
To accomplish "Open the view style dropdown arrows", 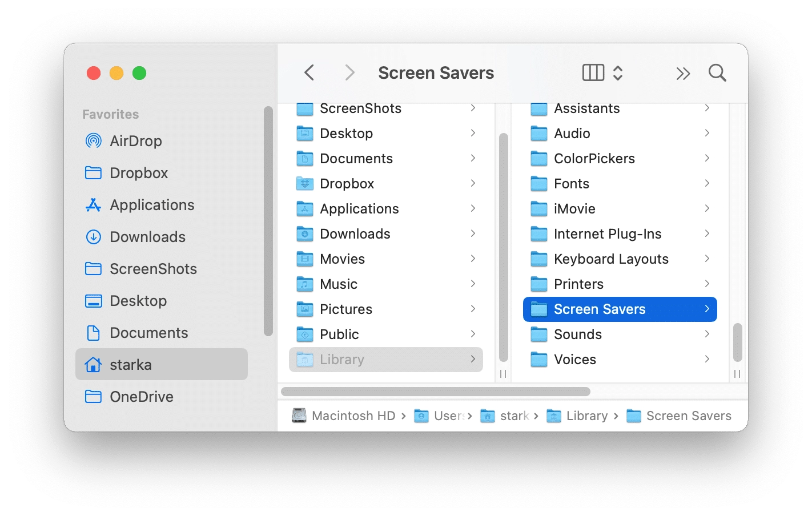I will (x=618, y=72).
